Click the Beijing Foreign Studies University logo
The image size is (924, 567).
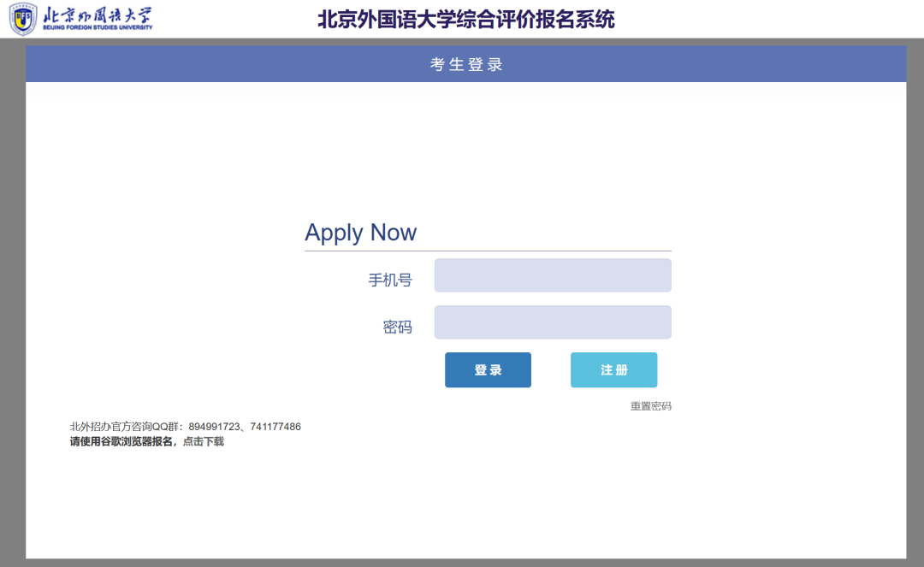[x=80, y=19]
